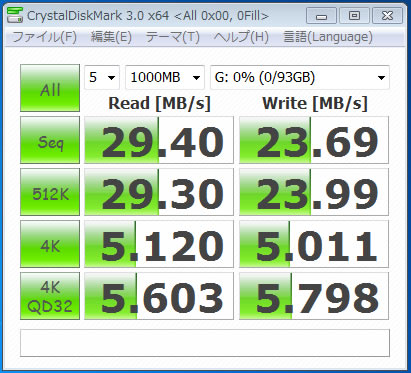Click the 4K QD32 write result 5.798
The height and width of the screenshot is (373, 411).
coord(314,296)
